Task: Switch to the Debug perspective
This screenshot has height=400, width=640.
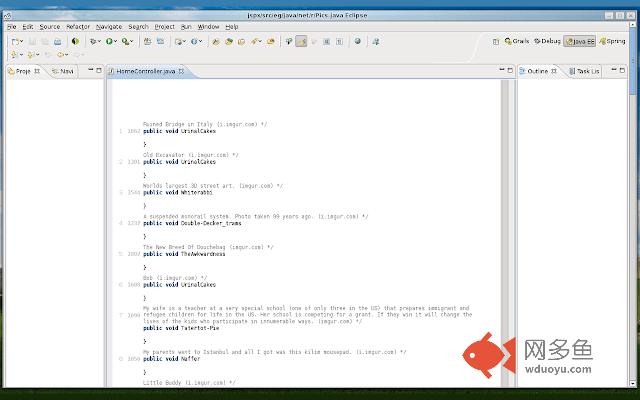Action: pyautogui.click(x=547, y=41)
